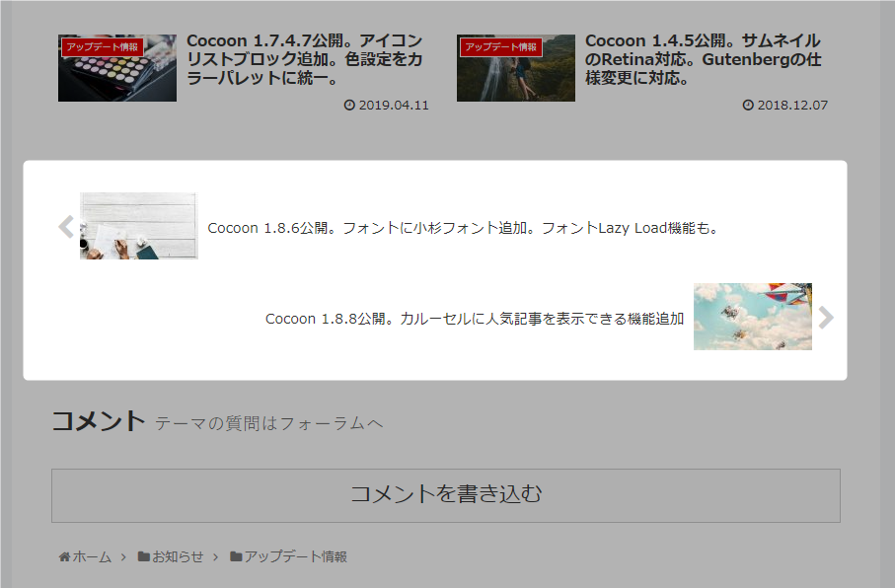Click the breadcrumb separator after ホーム
This screenshot has width=895, height=588.
pyautogui.click(x=124, y=557)
